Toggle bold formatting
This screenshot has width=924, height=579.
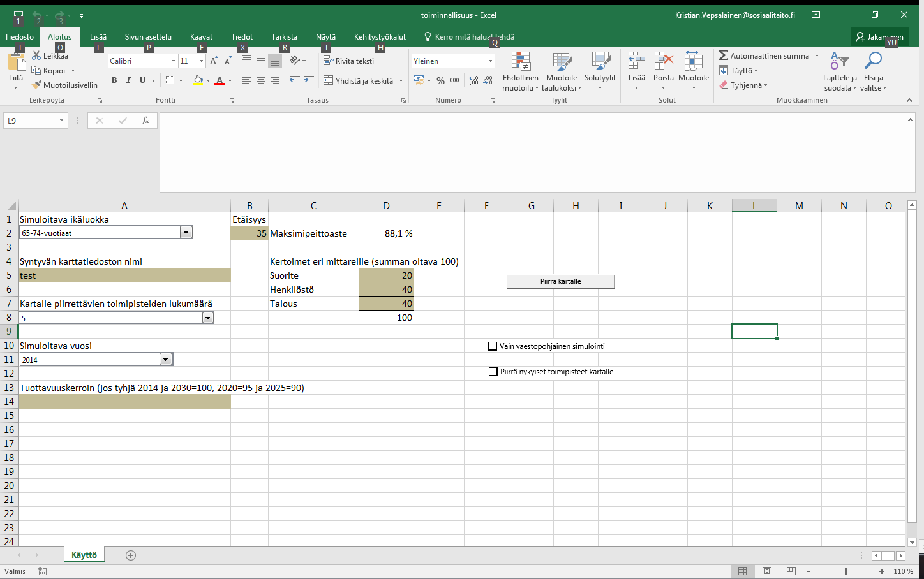(114, 80)
